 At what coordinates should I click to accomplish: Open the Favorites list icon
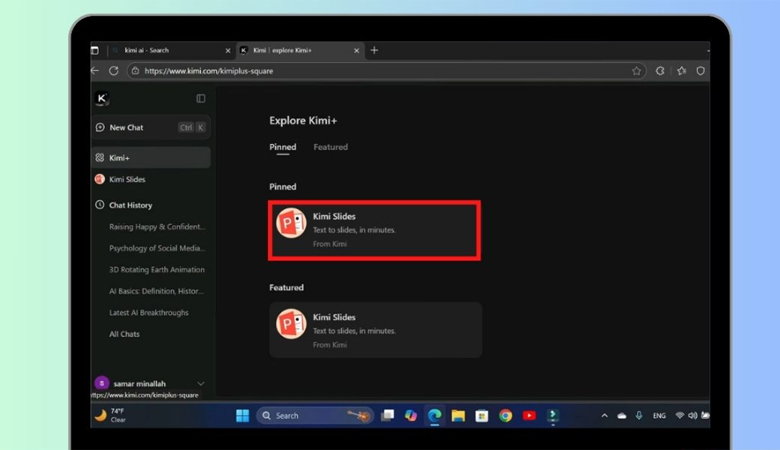click(681, 71)
